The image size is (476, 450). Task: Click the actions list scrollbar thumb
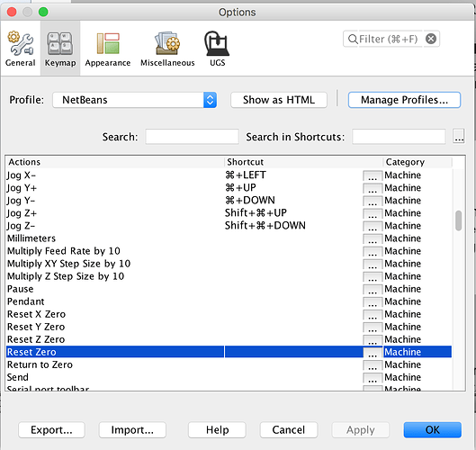(458, 220)
